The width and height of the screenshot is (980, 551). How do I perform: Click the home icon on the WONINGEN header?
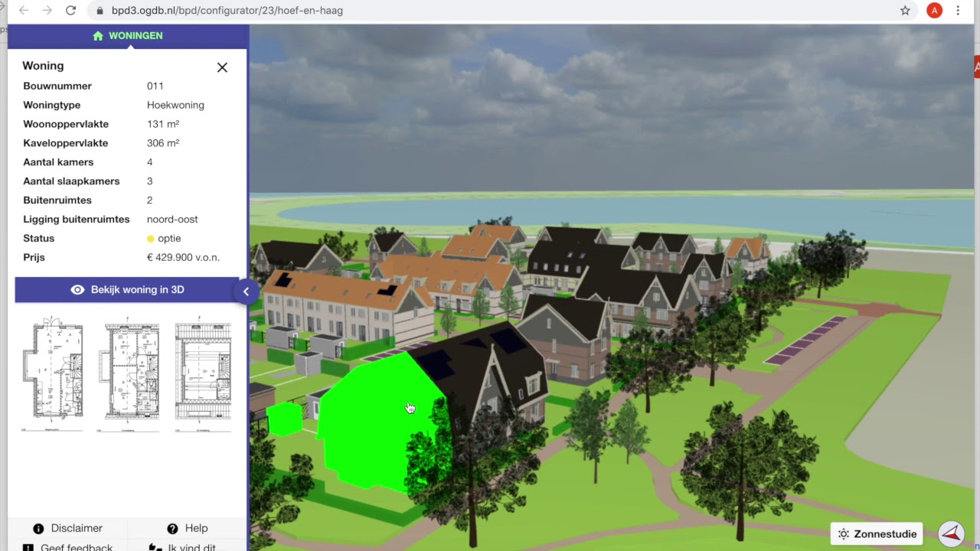[x=98, y=35]
